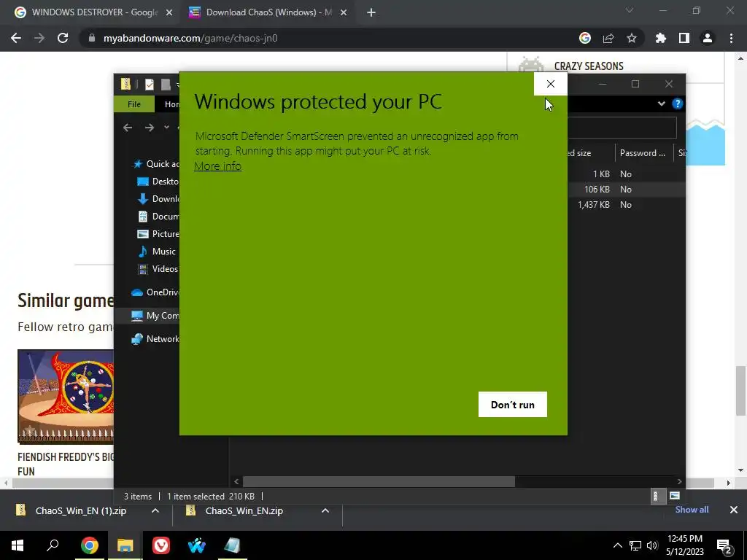Click Explorer's back navigation arrow
747x560 pixels.
click(127, 127)
